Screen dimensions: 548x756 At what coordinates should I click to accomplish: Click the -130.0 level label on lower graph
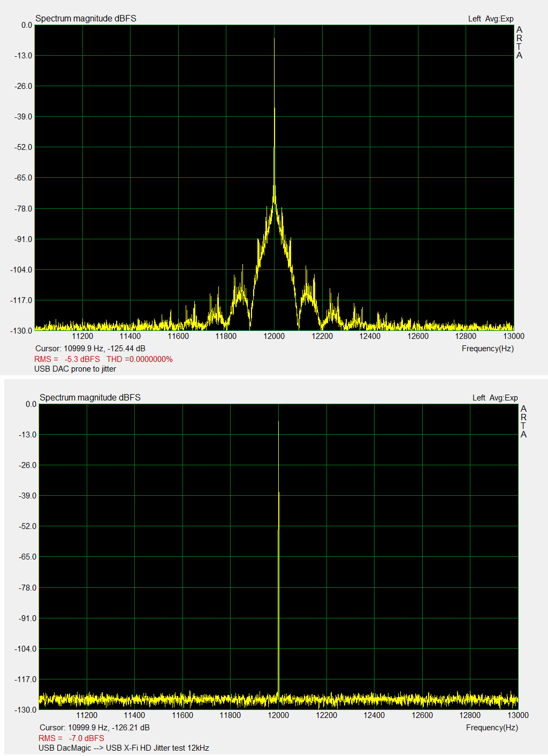(x=25, y=710)
